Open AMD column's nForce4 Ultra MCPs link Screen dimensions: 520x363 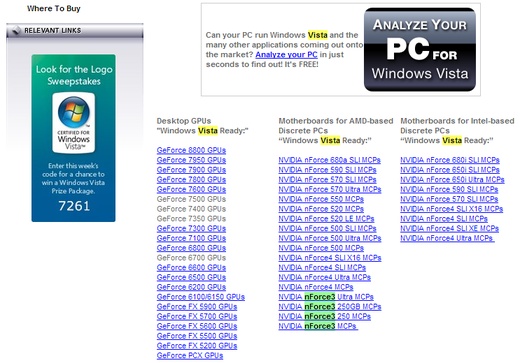click(x=325, y=277)
